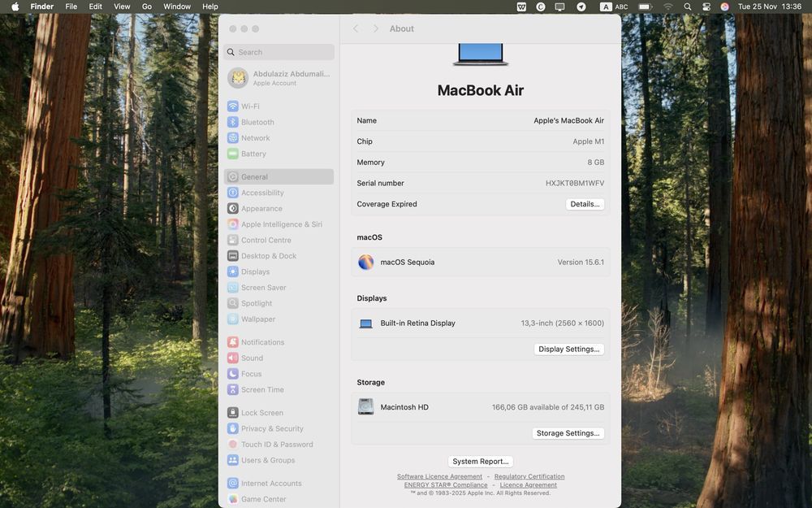Open Accessibility icon in sidebar

(x=233, y=193)
